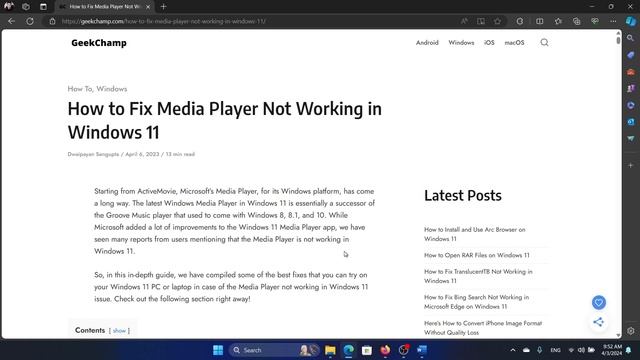The height and width of the screenshot is (360, 640).
Task: Click the page vertical scrollbar thumb
Action: pos(618,40)
